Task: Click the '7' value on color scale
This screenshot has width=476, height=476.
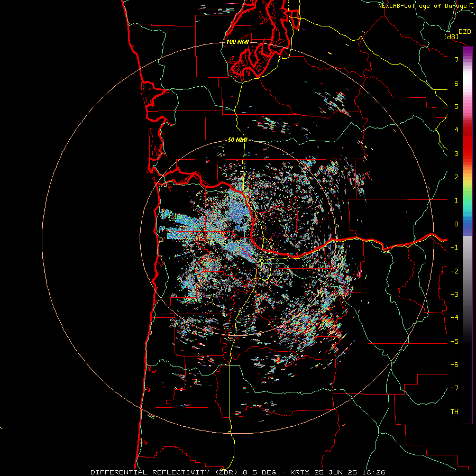Action: [456, 59]
